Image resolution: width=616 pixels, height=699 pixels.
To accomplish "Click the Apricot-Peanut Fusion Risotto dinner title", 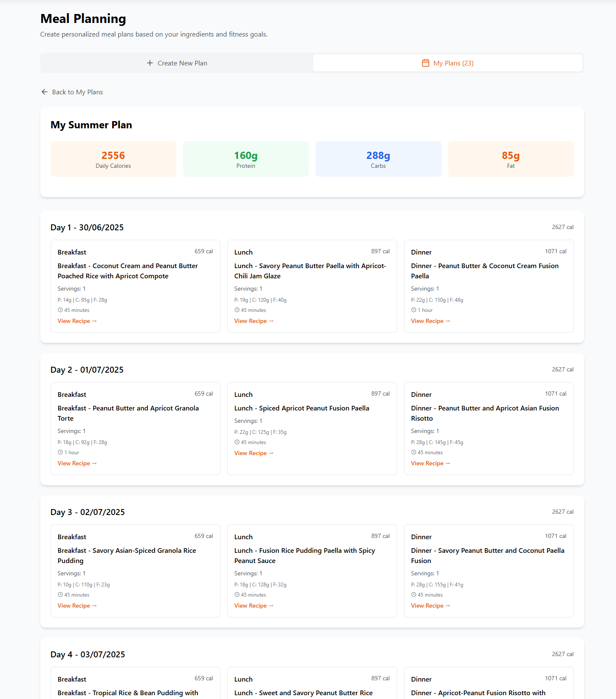I will [x=478, y=693].
